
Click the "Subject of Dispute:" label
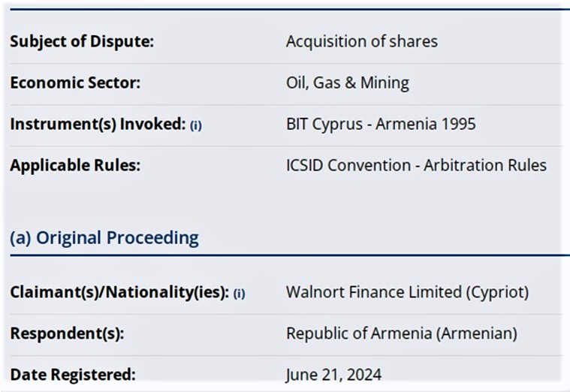pyautogui.click(x=82, y=41)
